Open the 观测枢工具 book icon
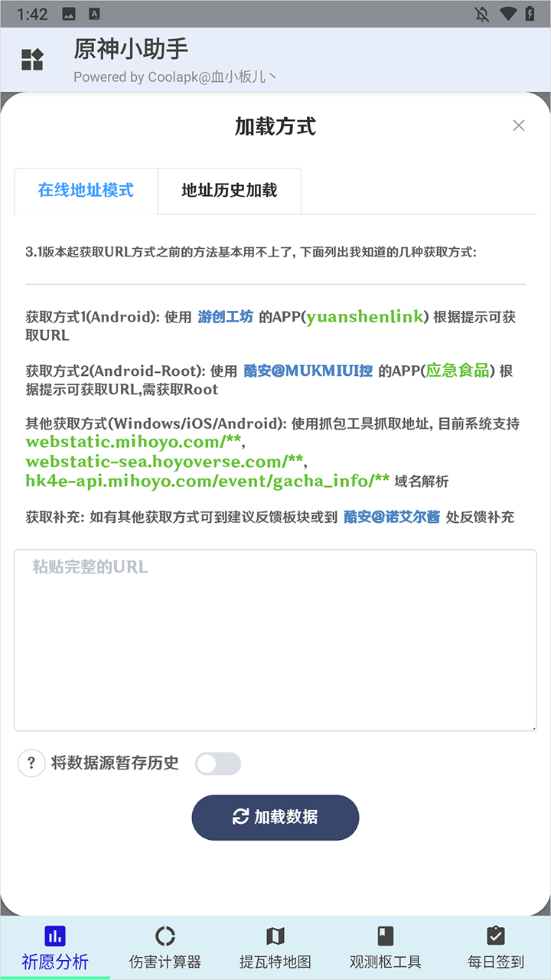 (x=386, y=935)
